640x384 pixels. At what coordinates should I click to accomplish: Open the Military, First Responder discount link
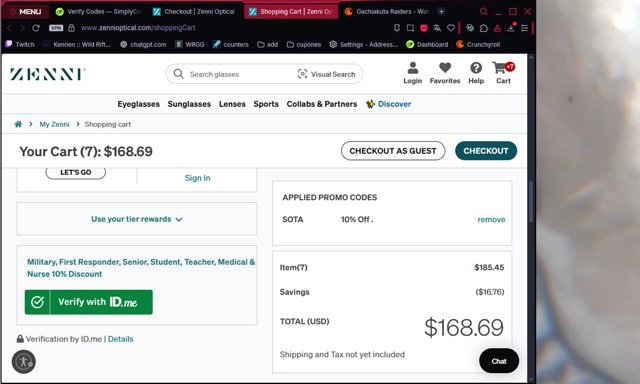[x=141, y=268]
